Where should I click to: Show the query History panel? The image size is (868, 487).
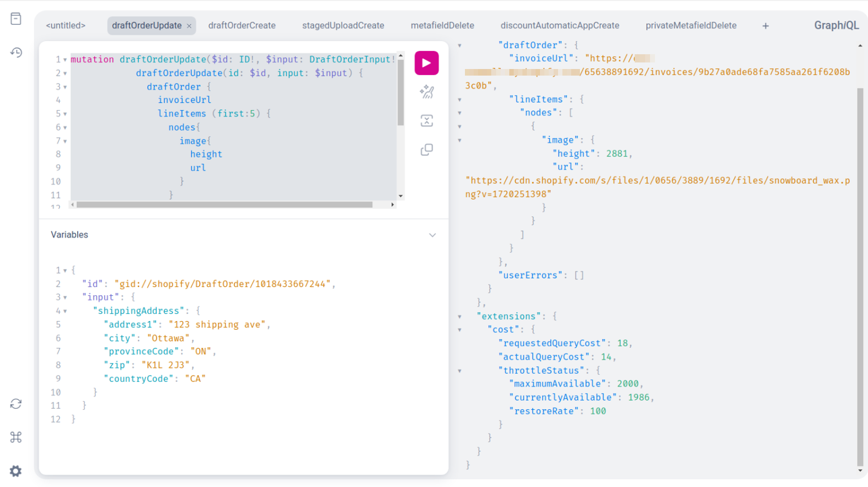tap(16, 53)
